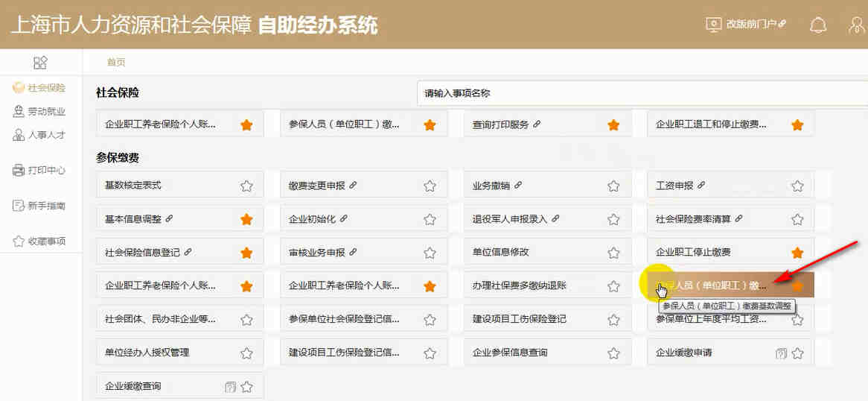Open the 退役军人申报录入 card
Image resolution: width=868 pixels, height=401 pixels.
coord(547,218)
